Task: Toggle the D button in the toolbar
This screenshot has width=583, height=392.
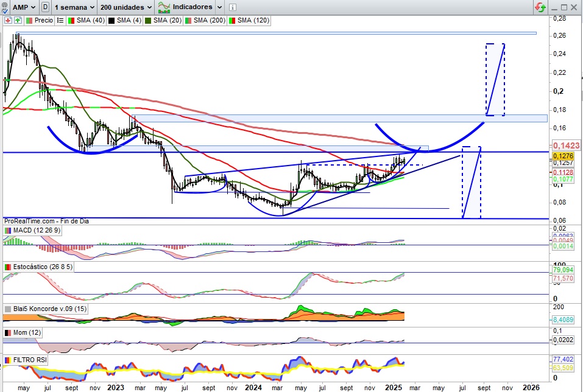Action: pyautogui.click(x=45, y=7)
